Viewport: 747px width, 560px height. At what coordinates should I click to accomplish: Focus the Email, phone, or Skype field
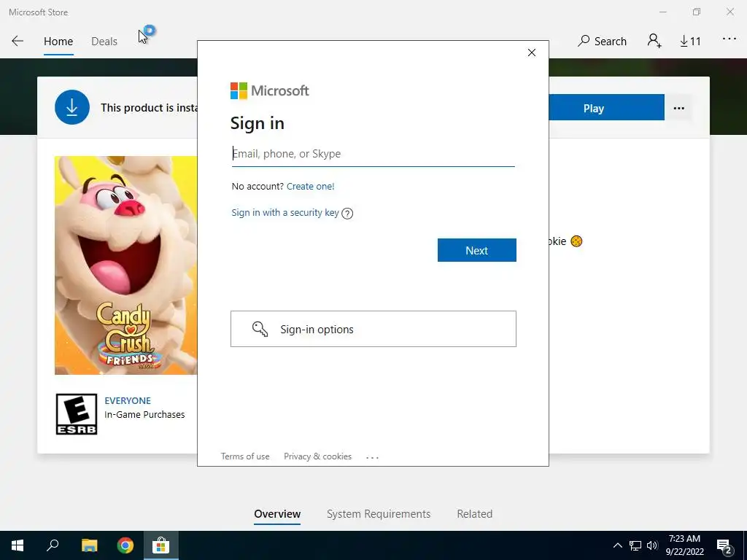point(373,154)
